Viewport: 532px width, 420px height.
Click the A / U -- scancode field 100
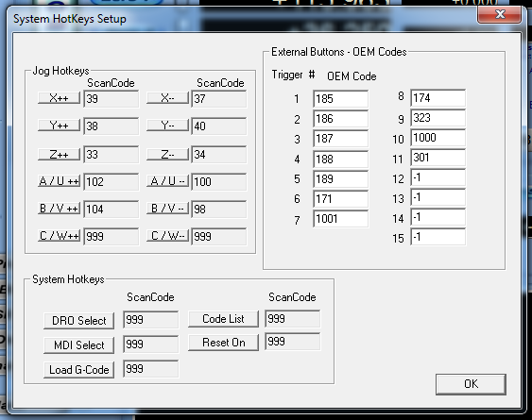219,182
